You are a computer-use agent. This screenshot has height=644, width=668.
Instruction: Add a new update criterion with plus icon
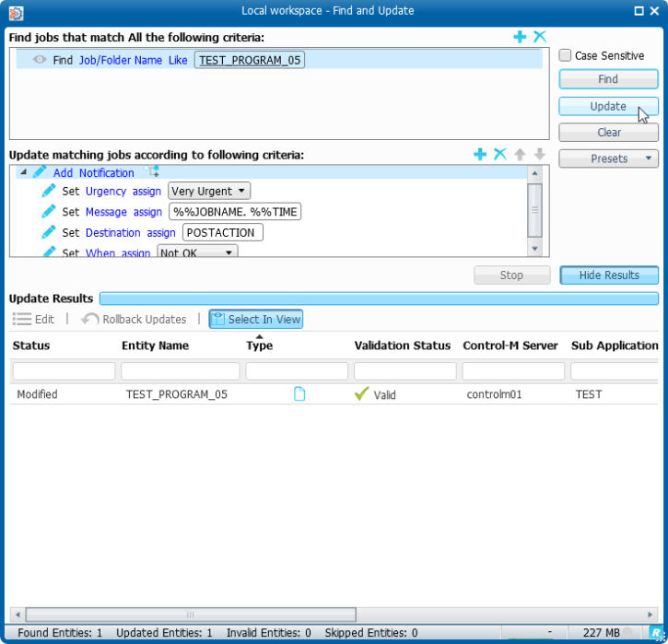(x=480, y=155)
